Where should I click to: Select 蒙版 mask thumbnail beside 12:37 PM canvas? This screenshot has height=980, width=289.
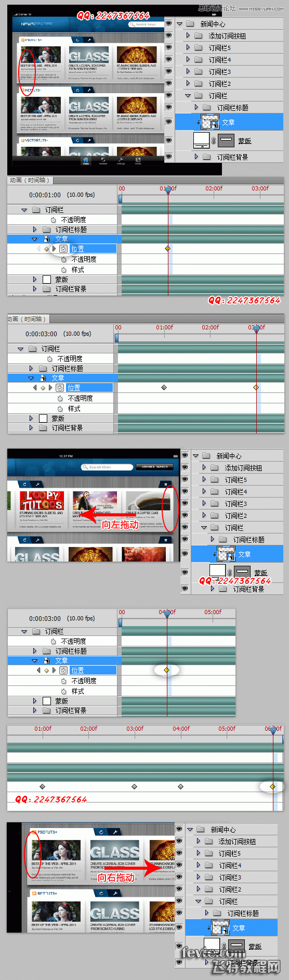pyautogui.click(x=242, y=572)
